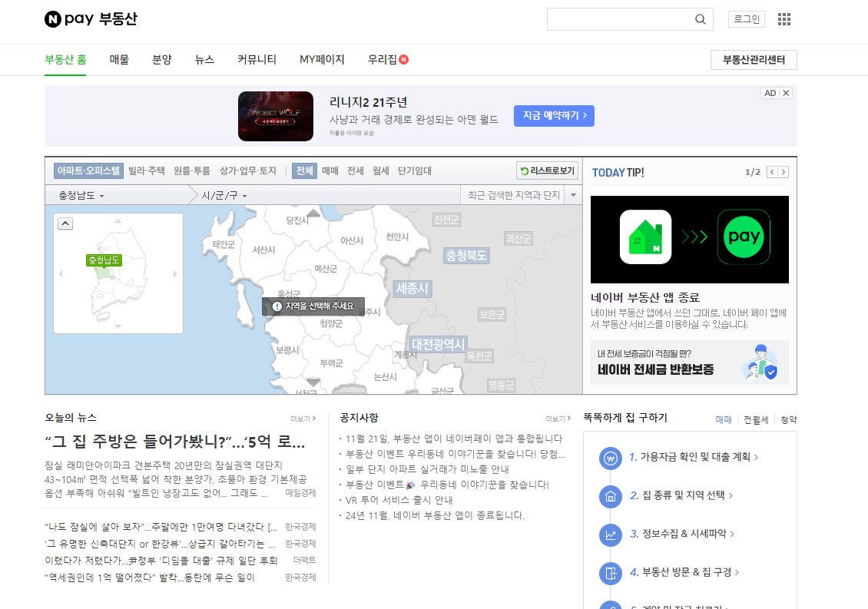This screenshot has width=868, height=609.
Task: Select the 단기임대 deal type filter
Action: [x=415, y=170]
